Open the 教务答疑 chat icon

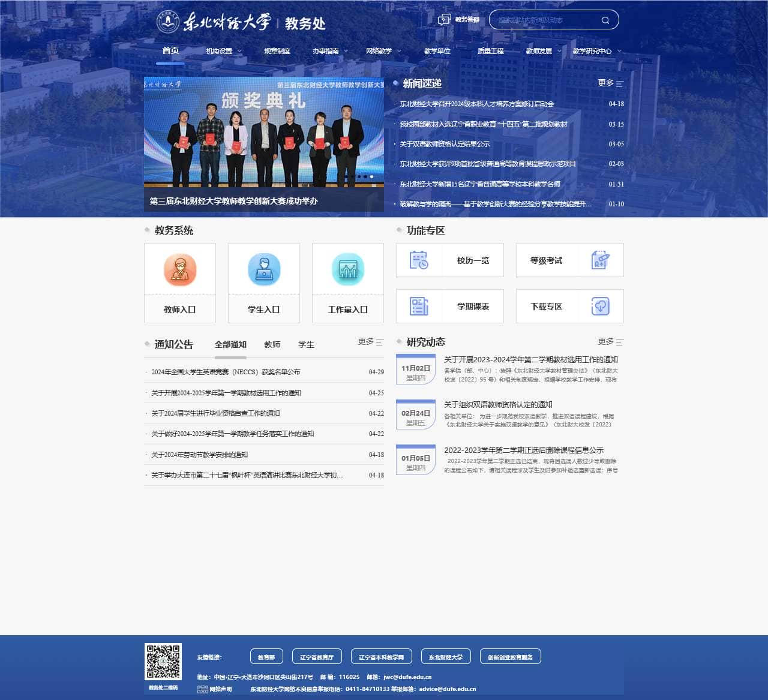445,20
